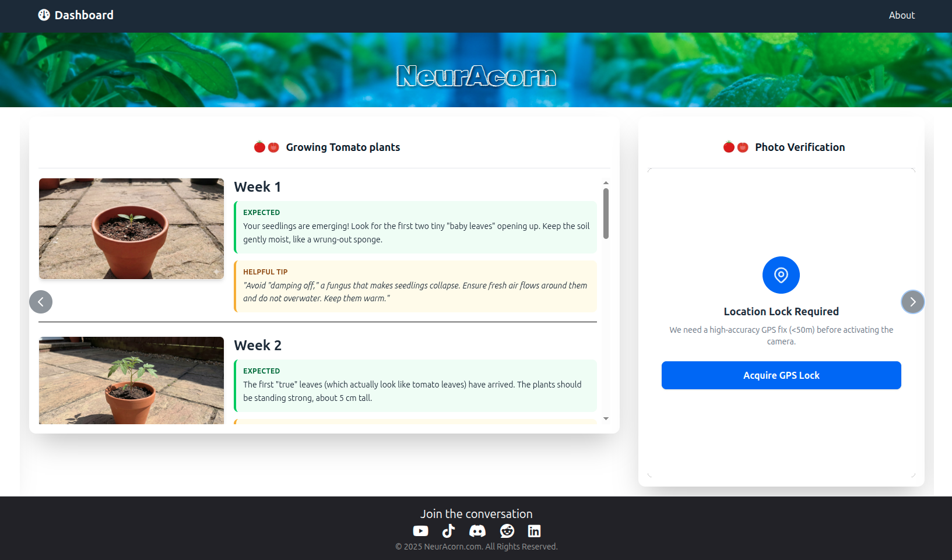Click the week list scrollbar thumb
Image resolution: width=952 pixels, height=560 pixels.
point(606,213)
